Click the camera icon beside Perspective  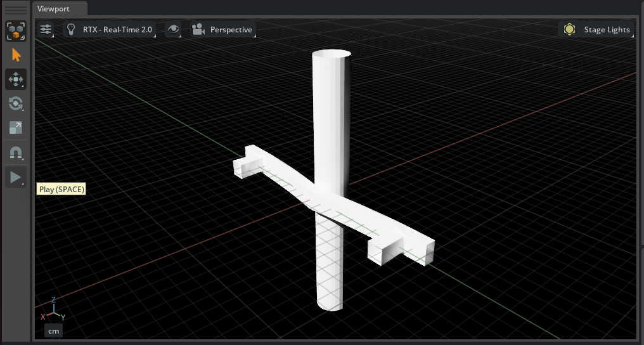tap(198, 30)
